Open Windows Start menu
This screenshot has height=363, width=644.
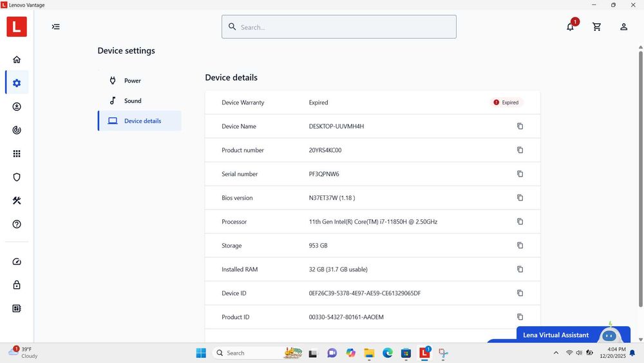[x=201, y=353]
